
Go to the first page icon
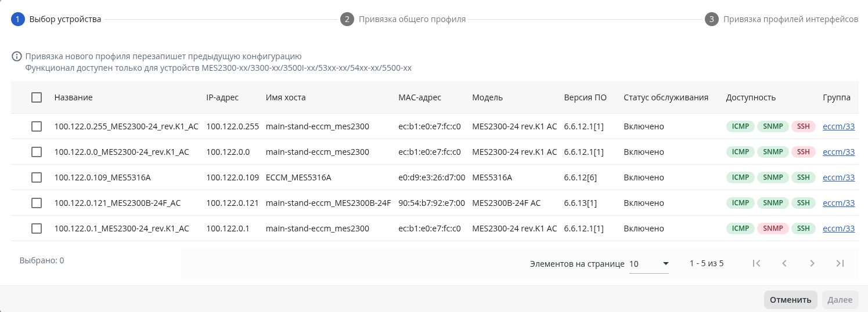[x=756, y=263]
